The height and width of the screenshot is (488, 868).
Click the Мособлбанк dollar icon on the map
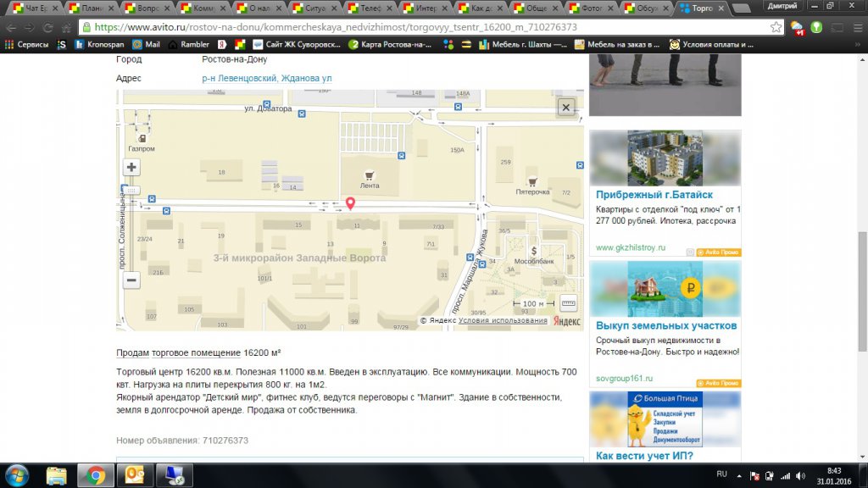[x=534, y=251]
